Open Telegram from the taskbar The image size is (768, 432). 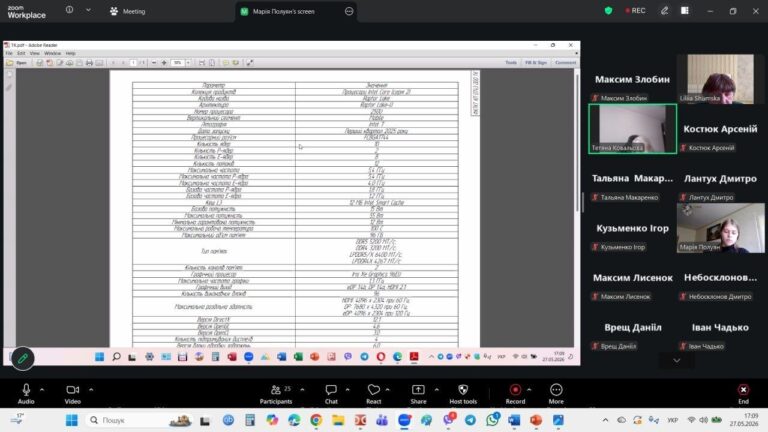(470, 420)
